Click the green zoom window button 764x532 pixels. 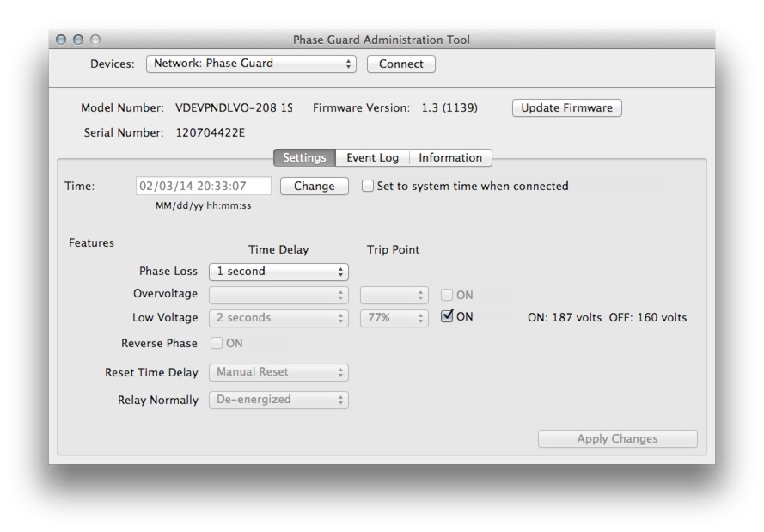(x=95, y=40)
